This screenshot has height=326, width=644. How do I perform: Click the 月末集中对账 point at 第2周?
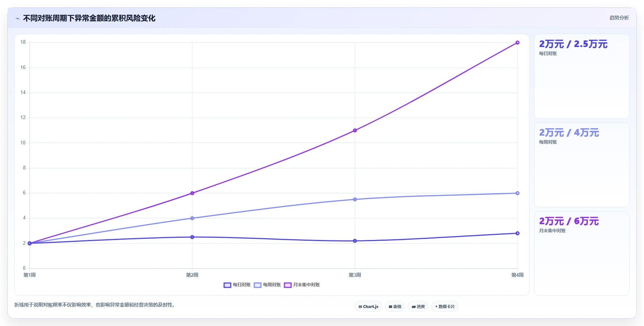[x=192, y=193]
